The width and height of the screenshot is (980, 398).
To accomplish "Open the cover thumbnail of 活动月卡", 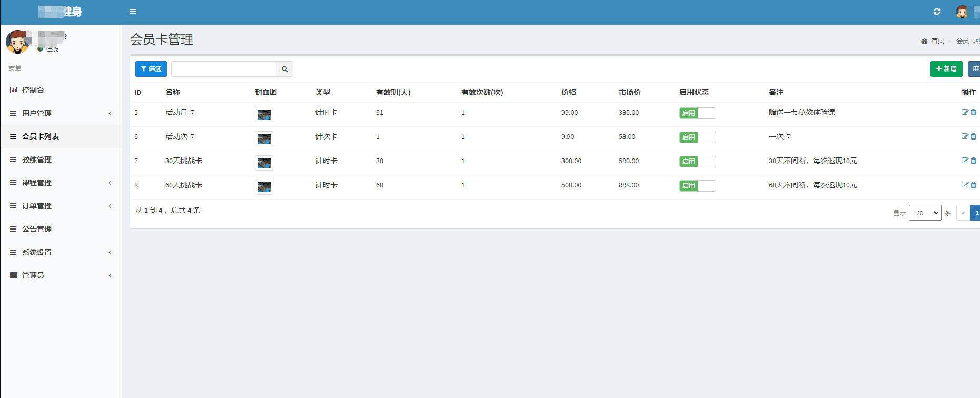I will [x=264, y=114].
